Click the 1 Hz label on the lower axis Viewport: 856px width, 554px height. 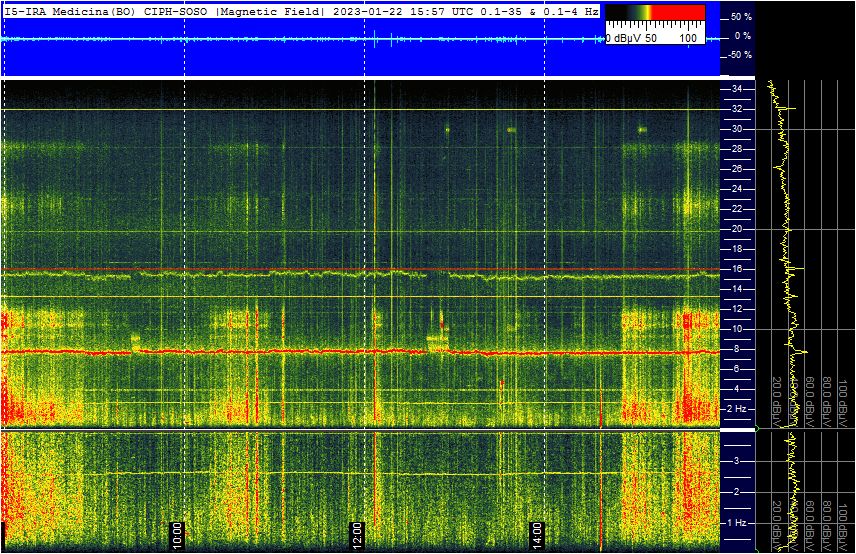click(739, 523)
